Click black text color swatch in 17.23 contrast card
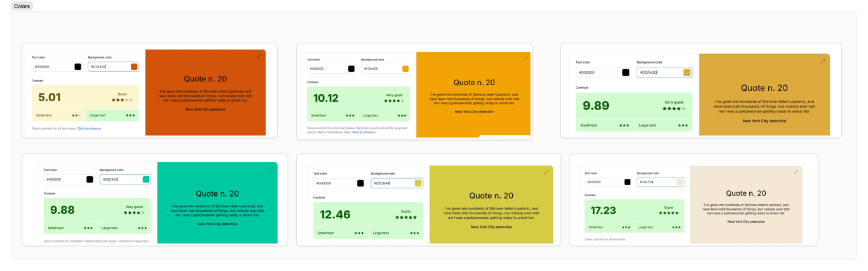This screenshot has width=868, height=271. (x=628, y=182)
